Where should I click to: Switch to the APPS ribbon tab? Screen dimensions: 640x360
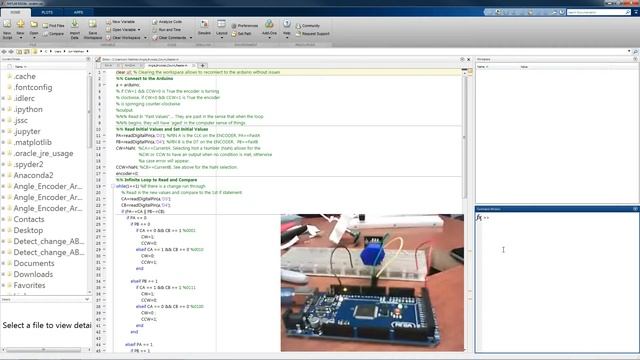click(x=78, y=12)
